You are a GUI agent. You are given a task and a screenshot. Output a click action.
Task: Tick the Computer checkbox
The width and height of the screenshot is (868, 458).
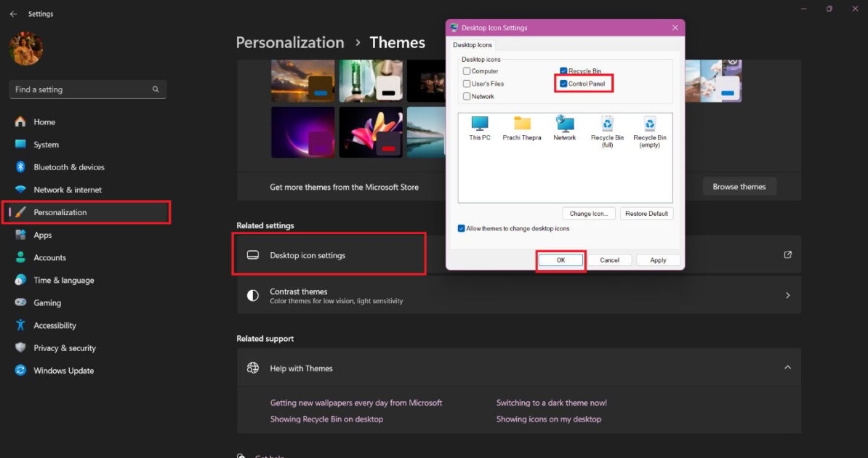click(467, 71)
